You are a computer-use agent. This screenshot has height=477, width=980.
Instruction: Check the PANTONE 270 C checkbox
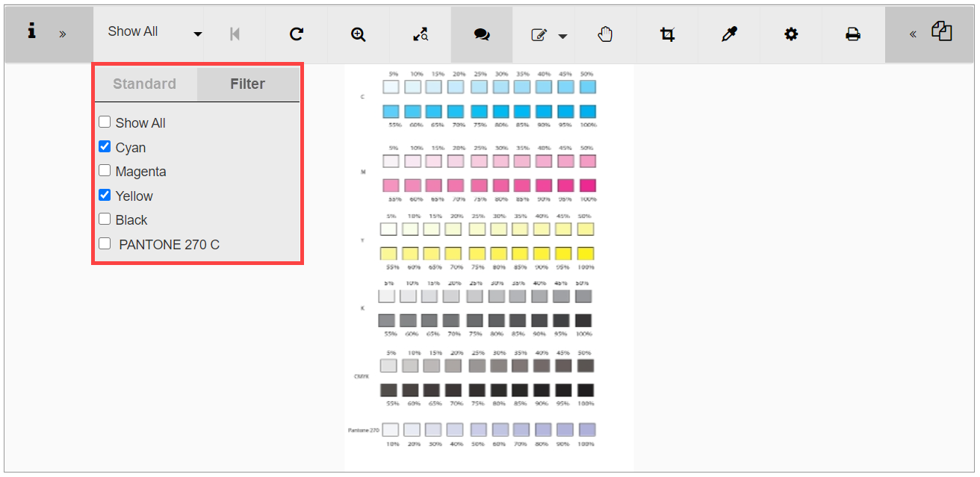[105, 243]
